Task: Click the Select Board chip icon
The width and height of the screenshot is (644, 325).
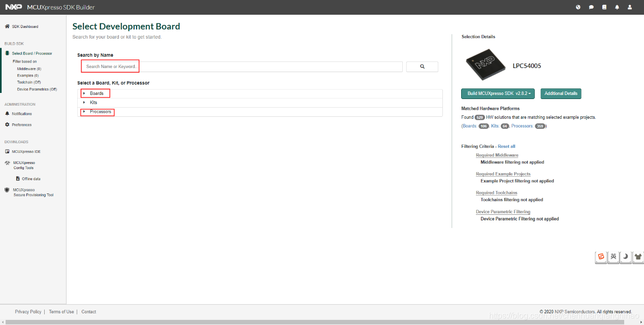Action: click(x=7, y=53)
